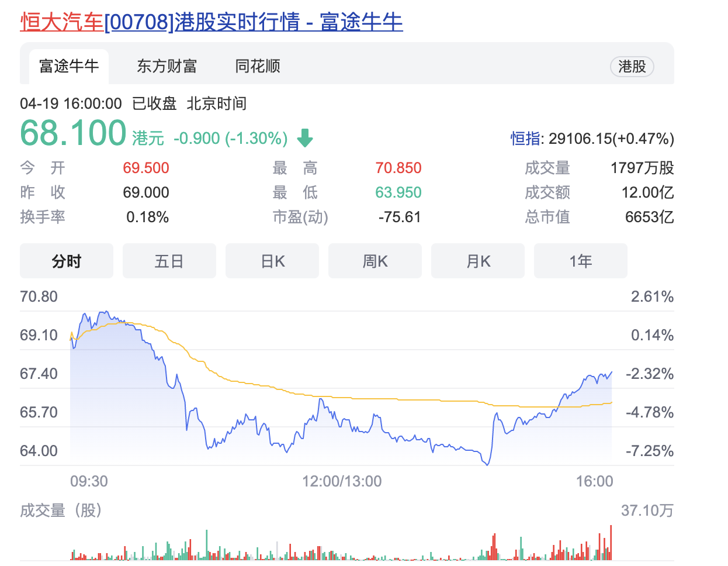Click the 67.40 price axis label
Image resolution: width=728 pixels, height=566 pixels.
(39, 374)
